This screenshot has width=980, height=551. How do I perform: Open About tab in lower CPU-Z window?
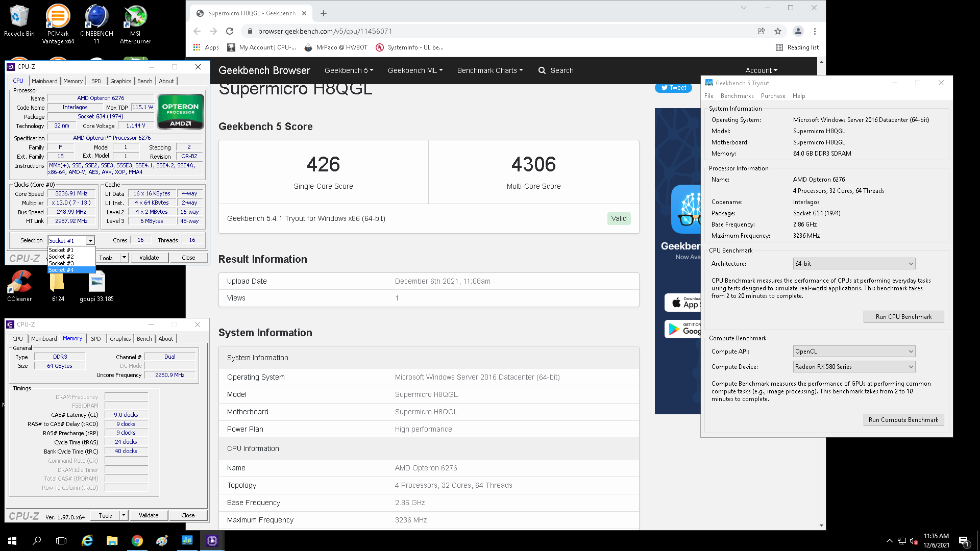click(x=166, y=339)
